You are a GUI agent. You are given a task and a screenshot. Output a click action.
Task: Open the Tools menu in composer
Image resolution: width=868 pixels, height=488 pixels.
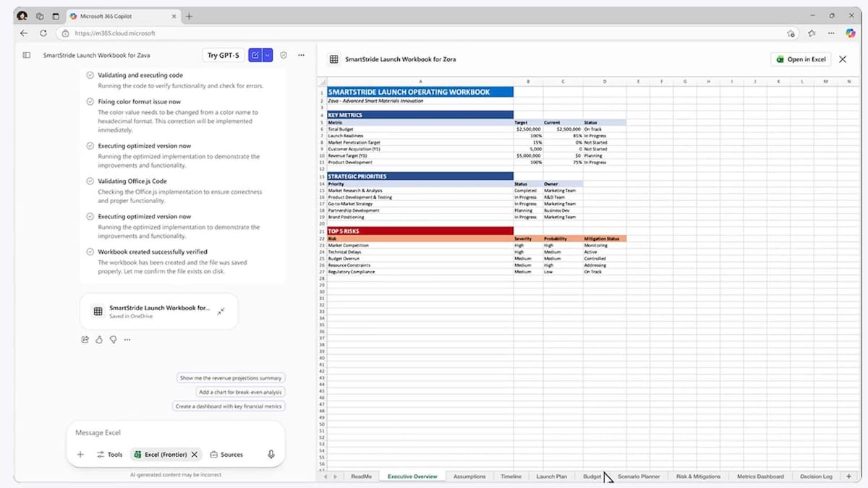(x=110, y=455)
